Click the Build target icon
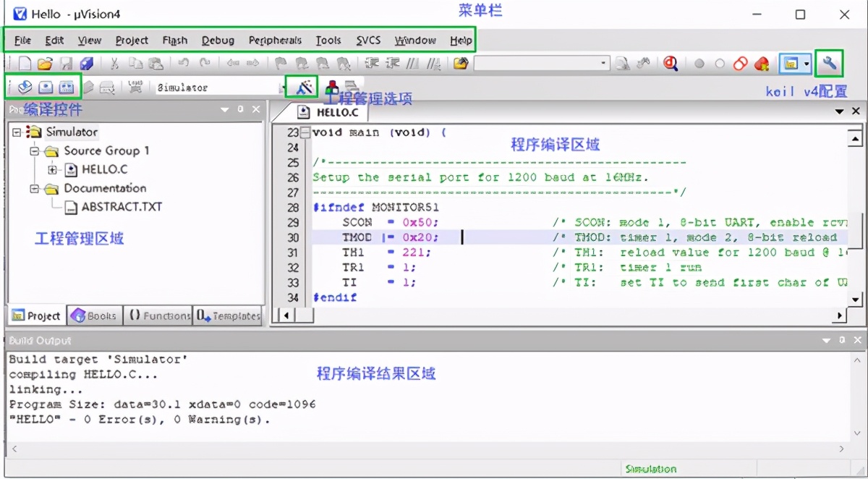 pos(46,87)
